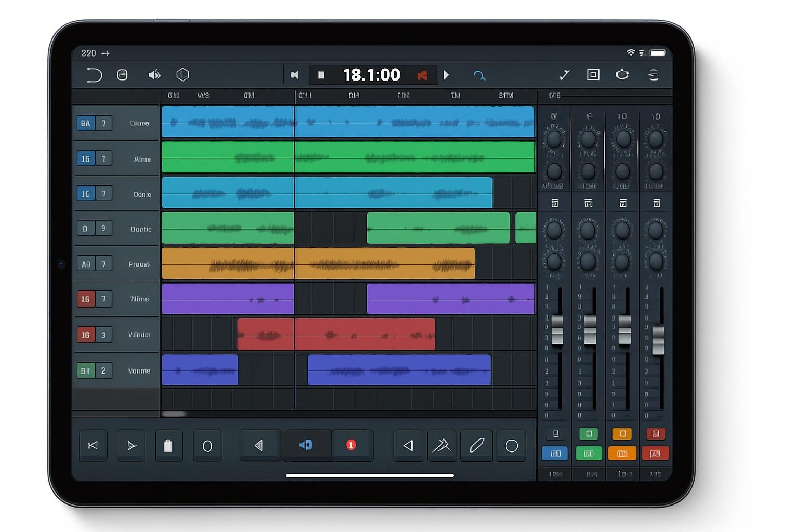This screenshot has width=798, height=532.
Task: Click the green button on second mixer channel
Action: click(x=589, y=434)
